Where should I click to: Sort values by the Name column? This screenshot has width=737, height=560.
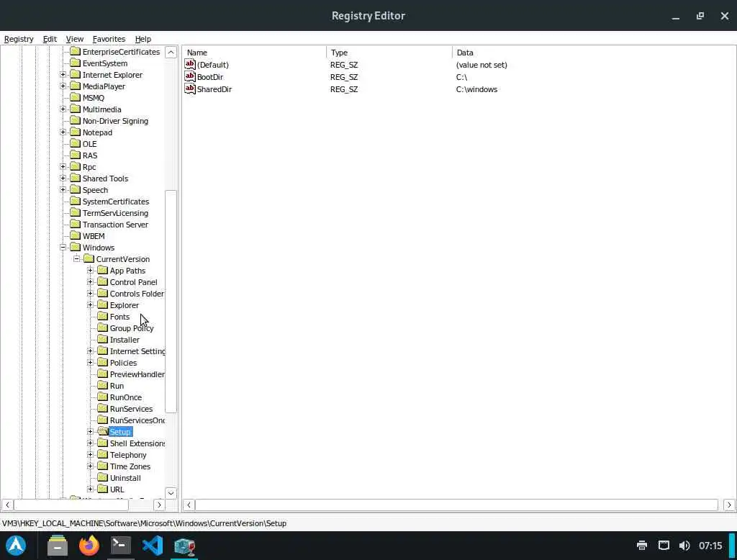(254, 53)
